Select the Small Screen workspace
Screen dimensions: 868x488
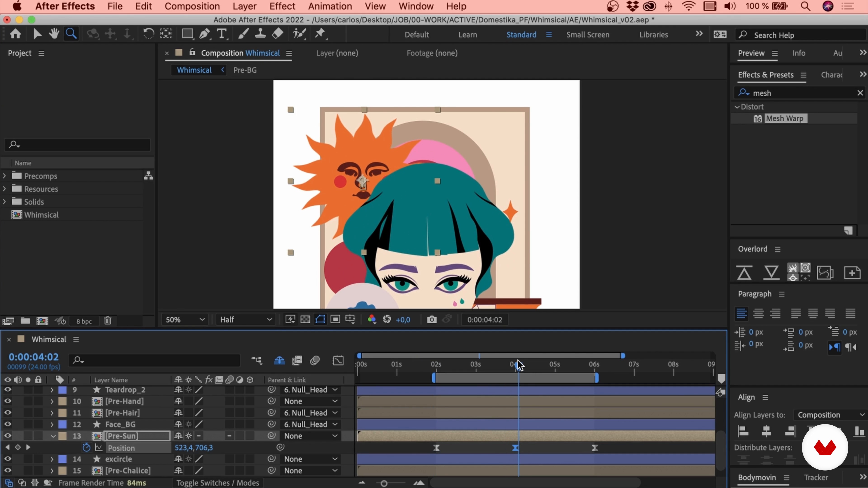588,35
